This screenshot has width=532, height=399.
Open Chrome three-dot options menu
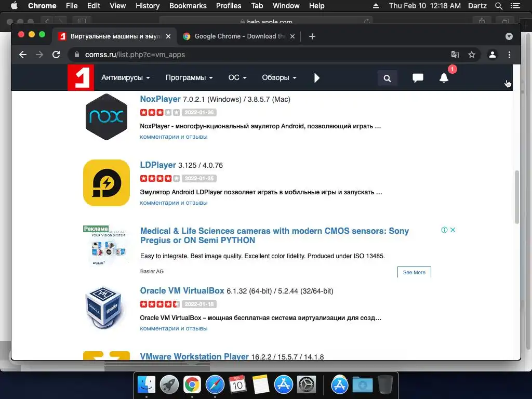509,55
